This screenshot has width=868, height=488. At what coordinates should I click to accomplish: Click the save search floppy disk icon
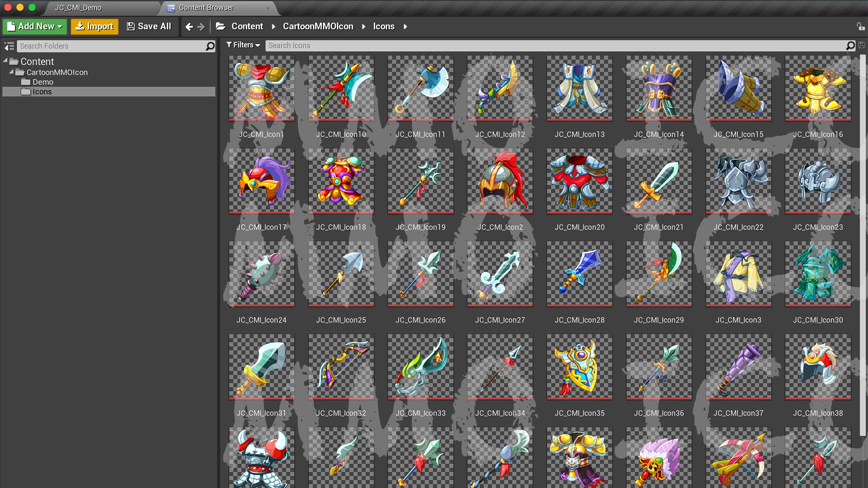tap(862, 45)
